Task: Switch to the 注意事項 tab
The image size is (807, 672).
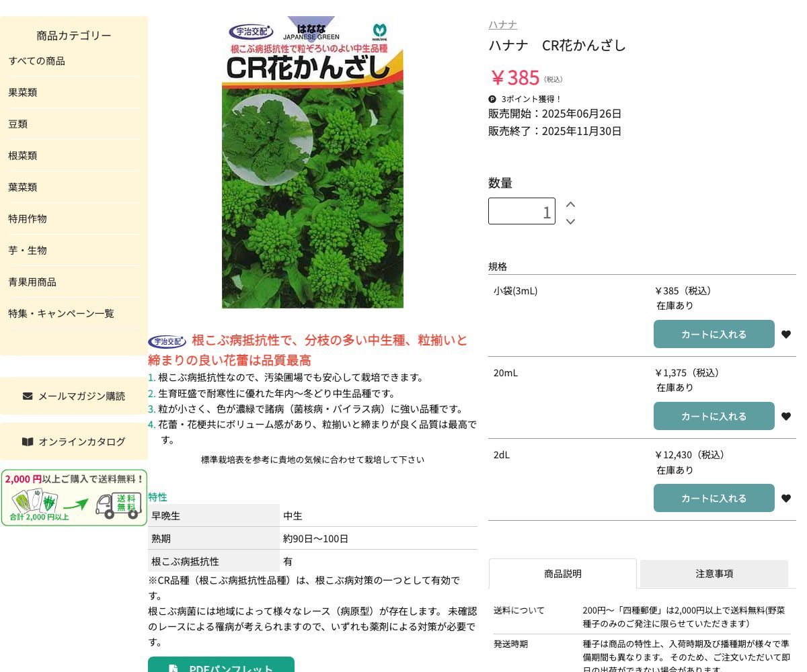Action: (714, 573)
